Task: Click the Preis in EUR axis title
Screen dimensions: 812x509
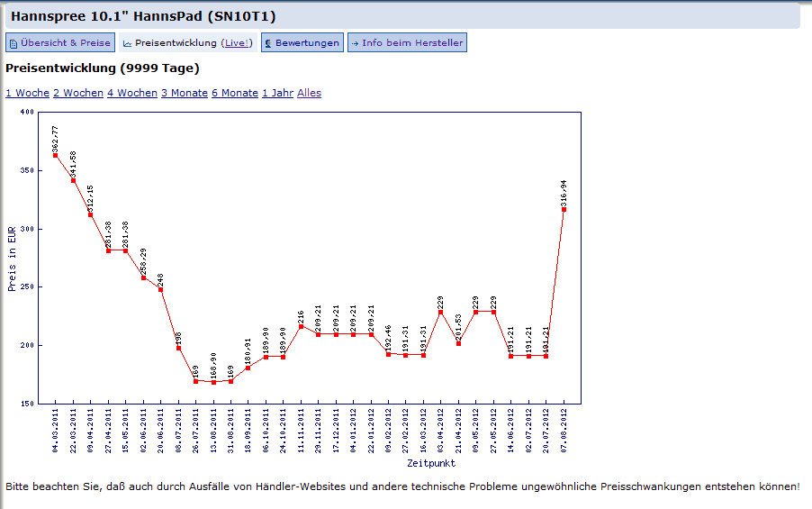Action: [x=12, y=259]
